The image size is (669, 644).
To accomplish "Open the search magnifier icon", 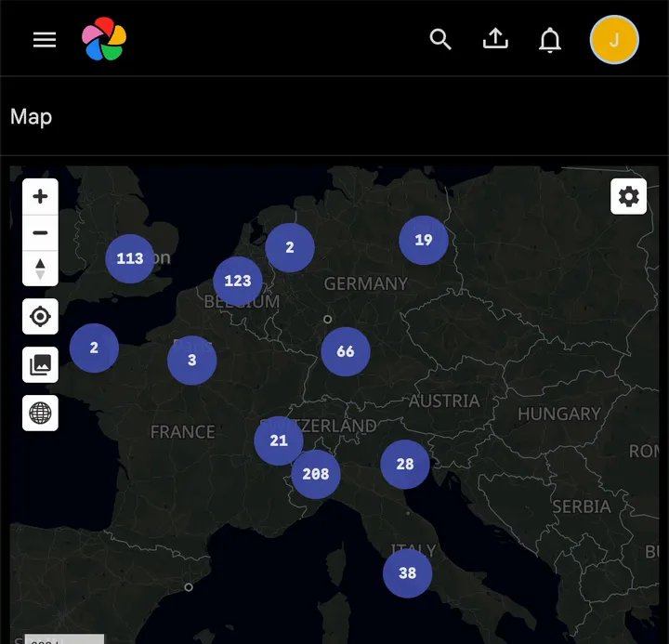I will [440, 39].
